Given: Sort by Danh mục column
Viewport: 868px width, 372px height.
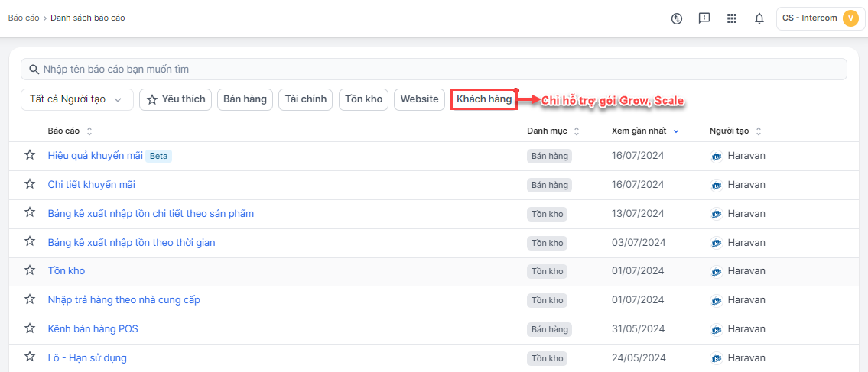Looking at the screenshot, I should coord(553,131).
